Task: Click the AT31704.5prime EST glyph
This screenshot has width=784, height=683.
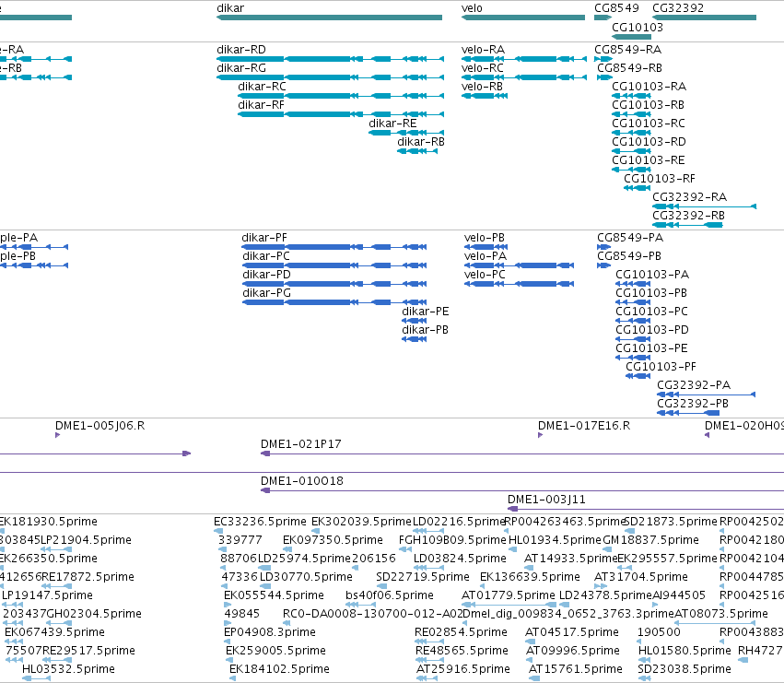Action: 601,586
